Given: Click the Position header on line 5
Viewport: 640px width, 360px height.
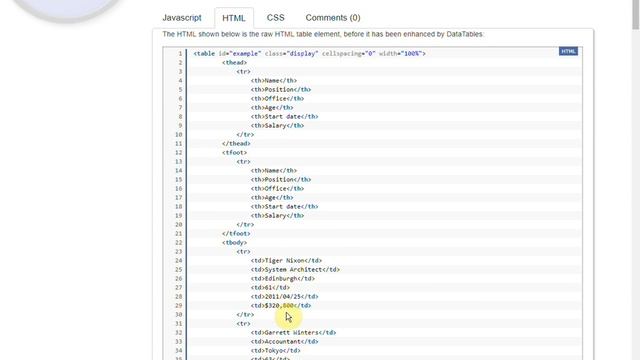Looking at the screenshot, I should pyautogui.click(x=281, y=90).
